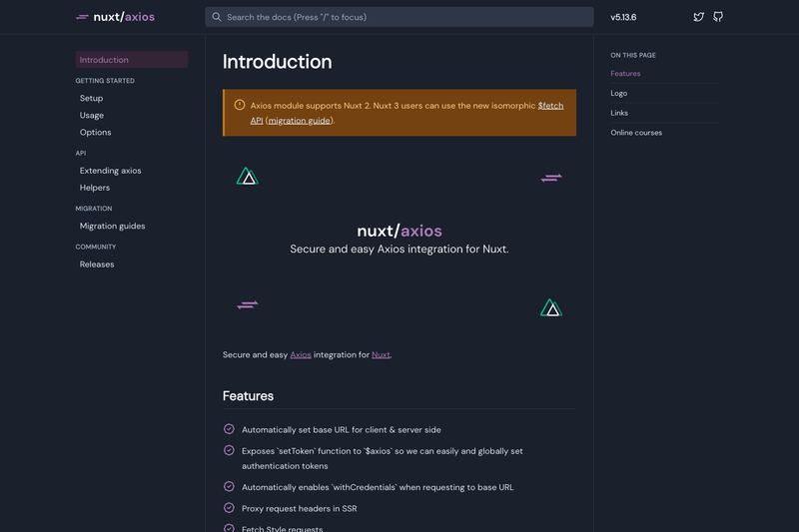This screenshot has width=799, height=532.
Task: Click the nuxt/axios banner image
Action: click(x=399, y=242)
